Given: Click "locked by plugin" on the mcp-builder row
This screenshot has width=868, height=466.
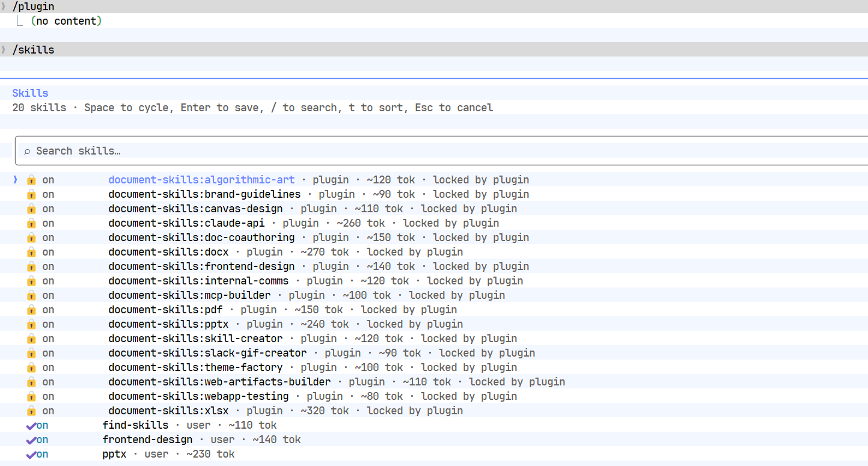Looking at the screenshot, I should click(x=457, y=295).
